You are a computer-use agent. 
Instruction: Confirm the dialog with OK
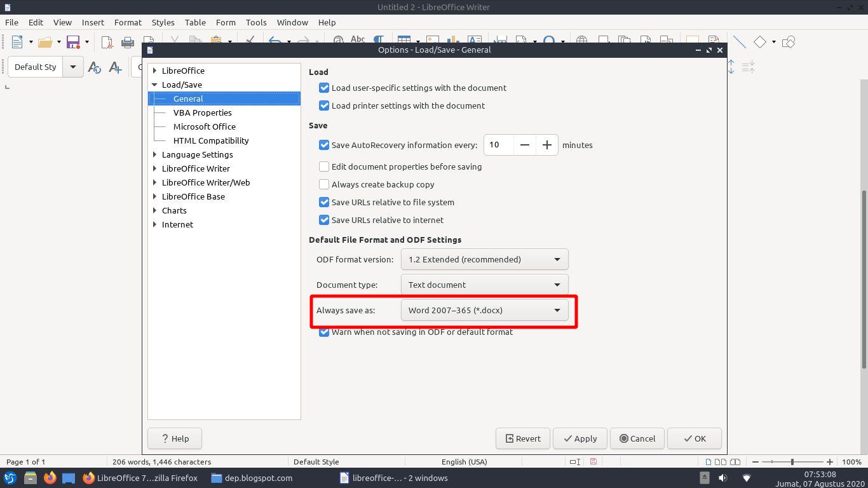695,438
